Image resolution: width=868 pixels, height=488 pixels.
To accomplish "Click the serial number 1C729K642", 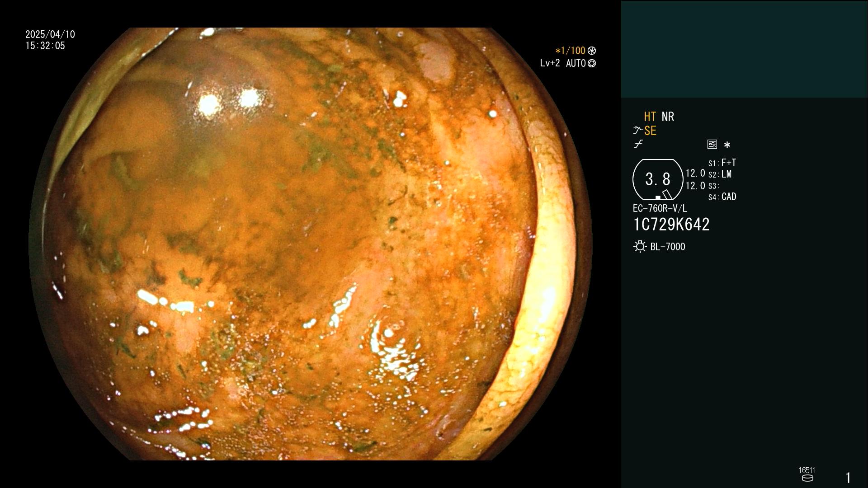I will [x=671, y=225].
